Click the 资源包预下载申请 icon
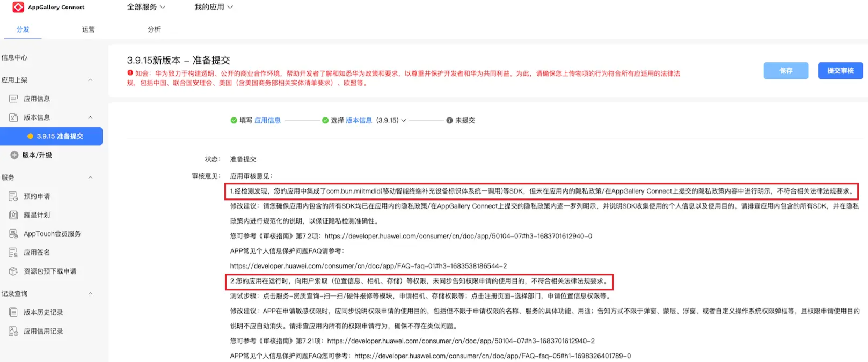The image size is (868, 362). tap(13, 271)
